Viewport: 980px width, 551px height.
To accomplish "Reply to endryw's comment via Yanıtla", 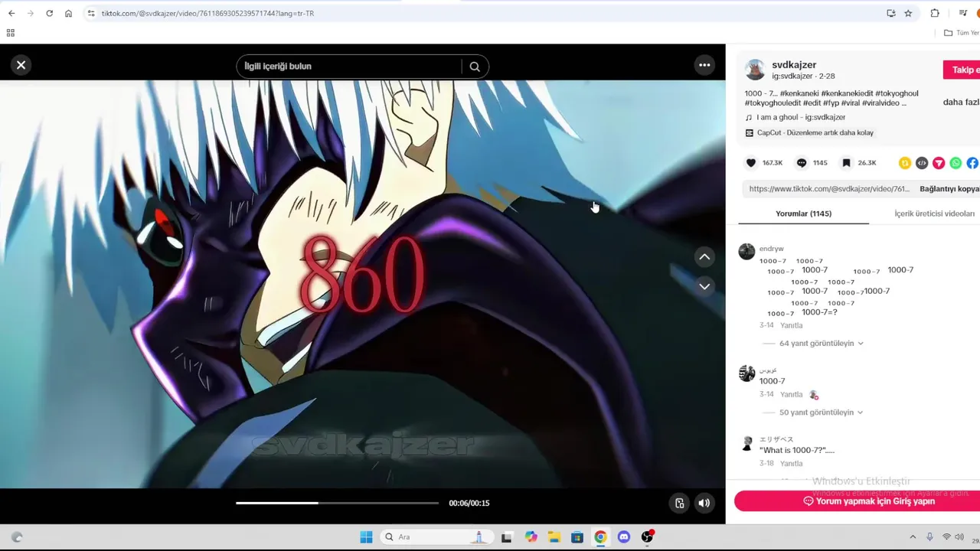I will click(x=791, y=325).
